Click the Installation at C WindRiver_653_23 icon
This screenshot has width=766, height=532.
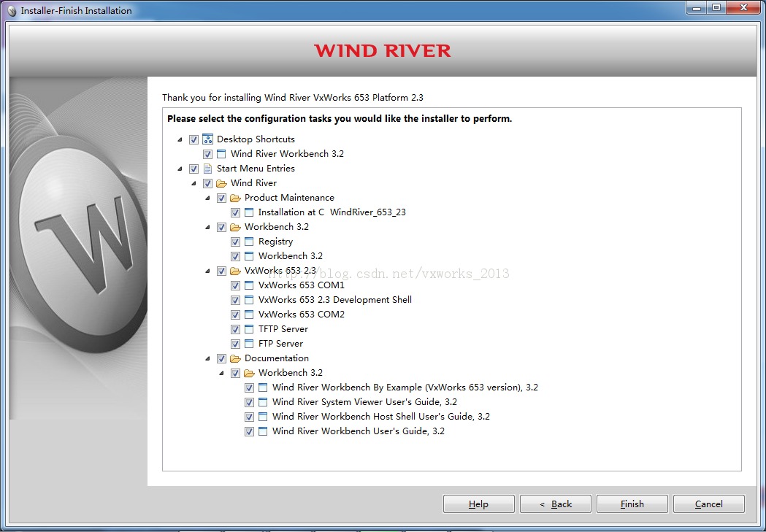pos(249,212)
